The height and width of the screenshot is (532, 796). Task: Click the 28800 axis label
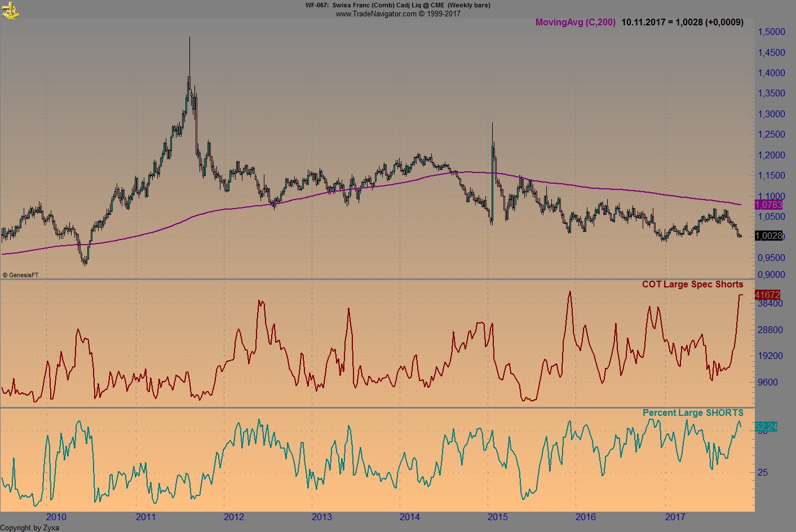[770, 330]
